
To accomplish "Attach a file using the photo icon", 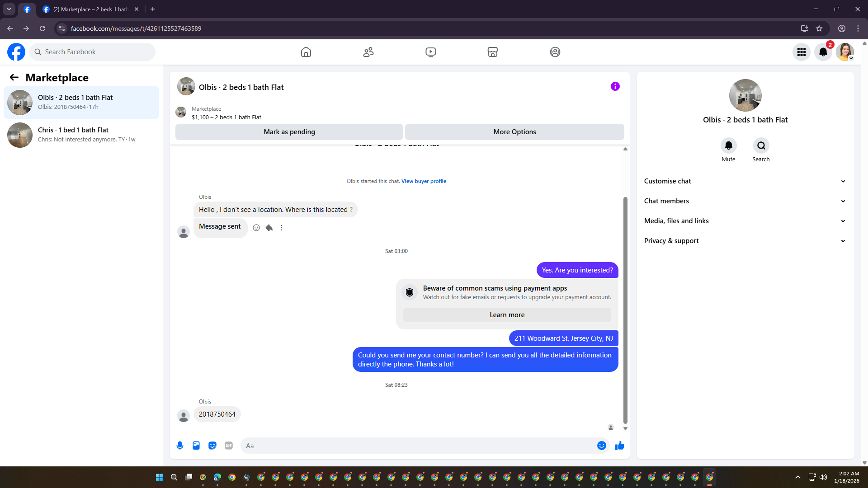I will pos(196,446).
